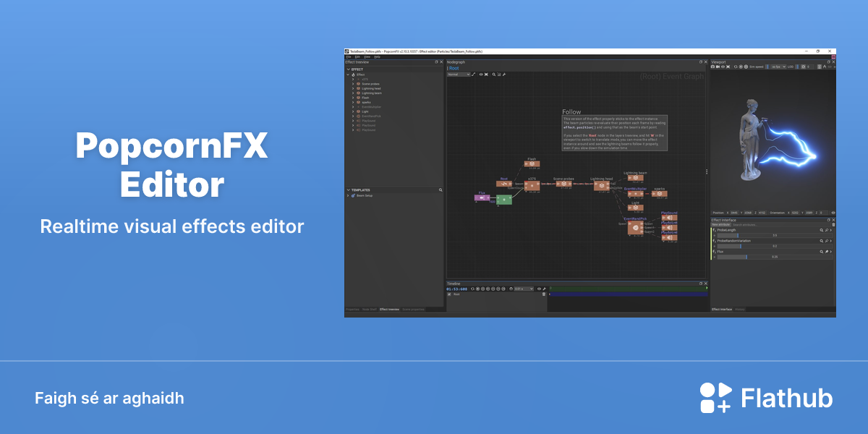Click the Flash node in the nodegraph
Viewport: 868px width, 434px height.
532,163
